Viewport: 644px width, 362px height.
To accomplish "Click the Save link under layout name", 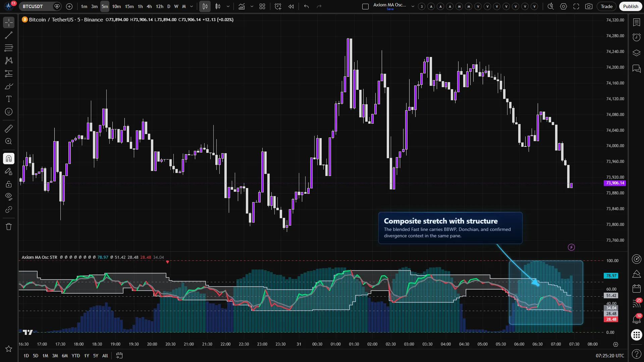I will 390,9.
